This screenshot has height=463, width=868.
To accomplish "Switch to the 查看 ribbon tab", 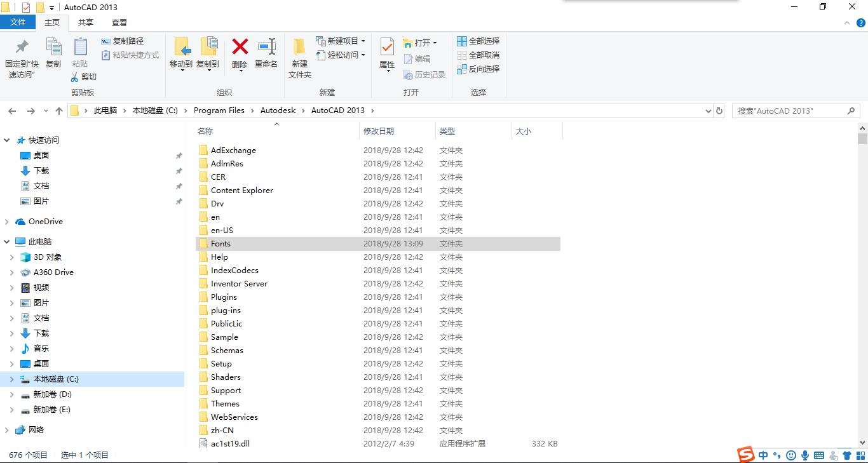I will click(x=119, y=22).
